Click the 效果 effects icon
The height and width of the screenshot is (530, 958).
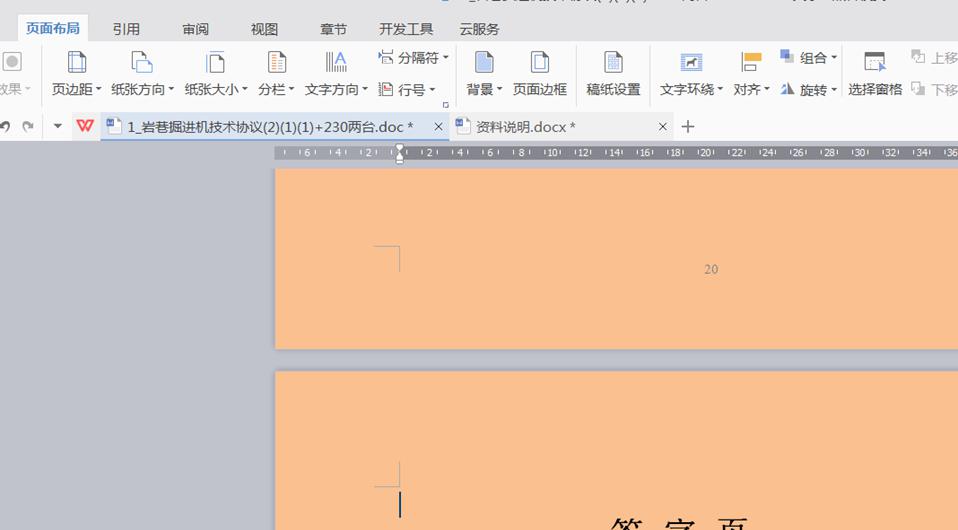click(12, 62)
